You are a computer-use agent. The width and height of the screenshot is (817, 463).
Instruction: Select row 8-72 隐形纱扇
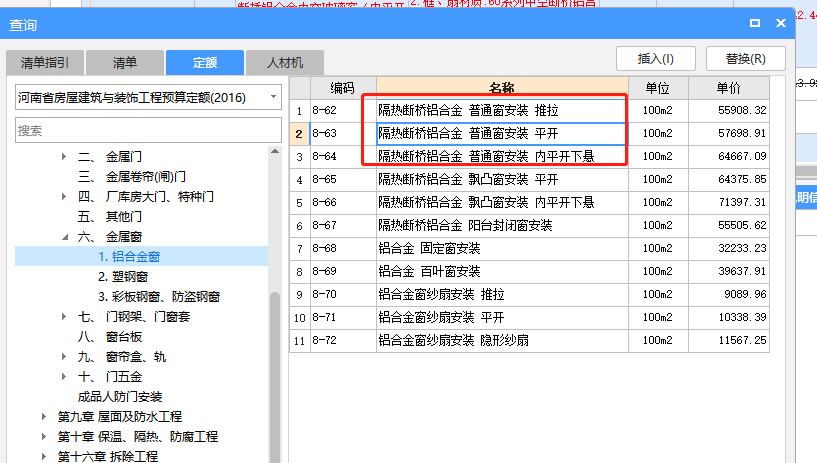[x=529, y=340]
